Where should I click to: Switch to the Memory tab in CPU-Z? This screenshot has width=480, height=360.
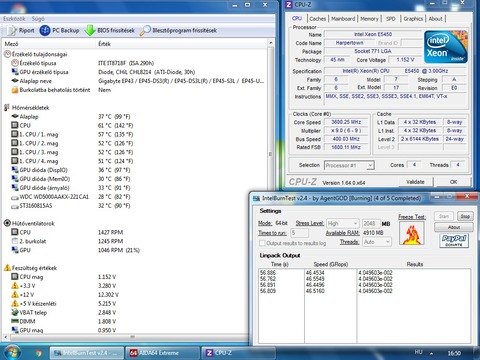[x=369, y=19]
